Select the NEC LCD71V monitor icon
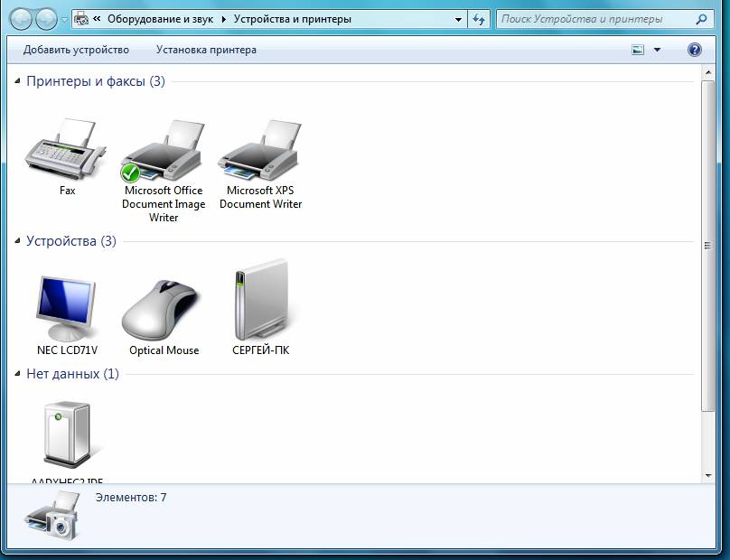The width and height of the screenshot is (730, 560). pos(67,309)
